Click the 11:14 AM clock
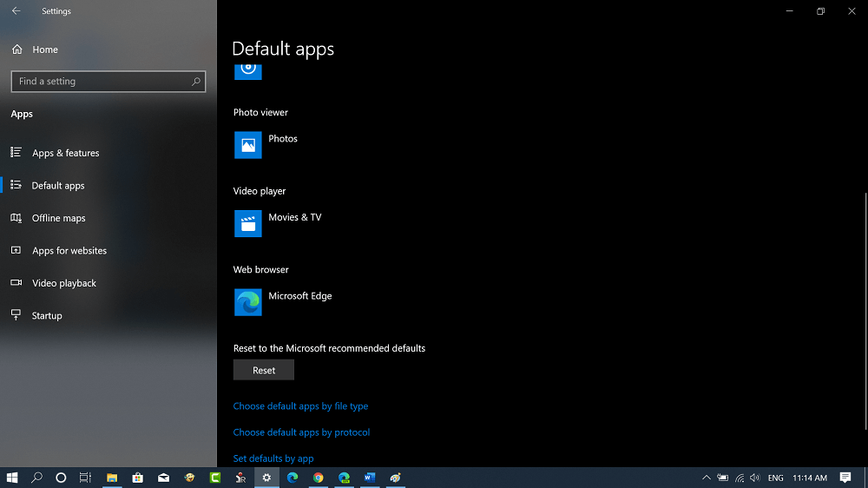The image size is (868, 488). [x=810, y=478]
